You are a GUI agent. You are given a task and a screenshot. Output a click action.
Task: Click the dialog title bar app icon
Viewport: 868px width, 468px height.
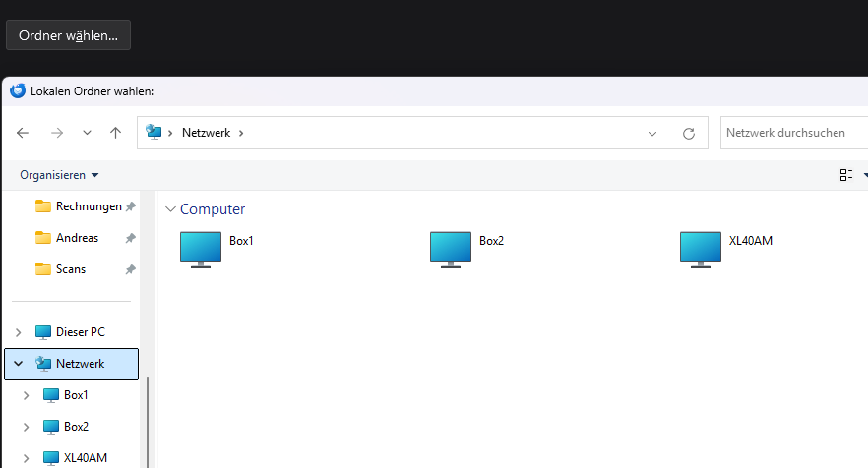18,90
